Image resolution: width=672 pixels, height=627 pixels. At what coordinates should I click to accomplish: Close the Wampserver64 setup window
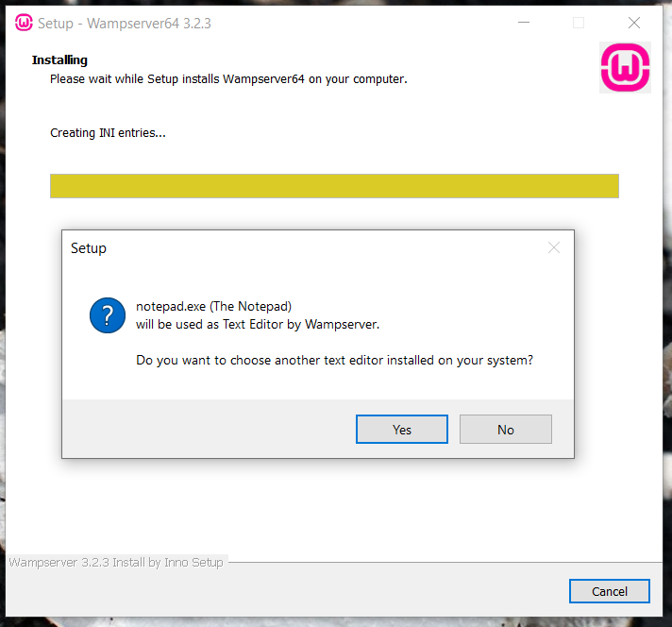(x=634, y=23)
